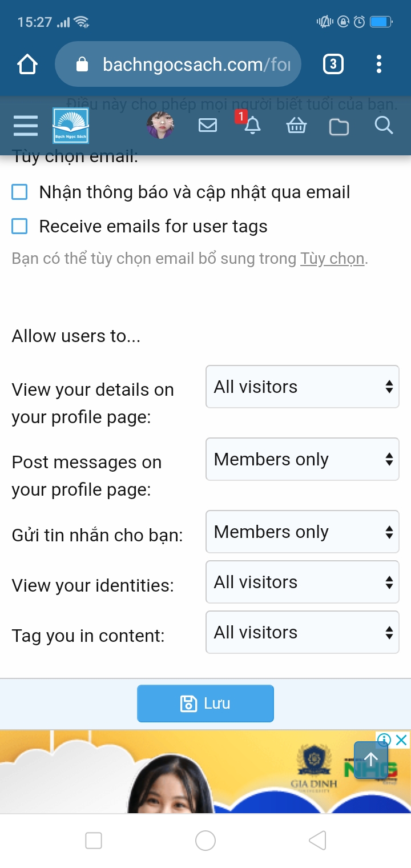Open the hamburger navigation menu
The height and width of the screenshot is (868, 411).
click(26, 126)
